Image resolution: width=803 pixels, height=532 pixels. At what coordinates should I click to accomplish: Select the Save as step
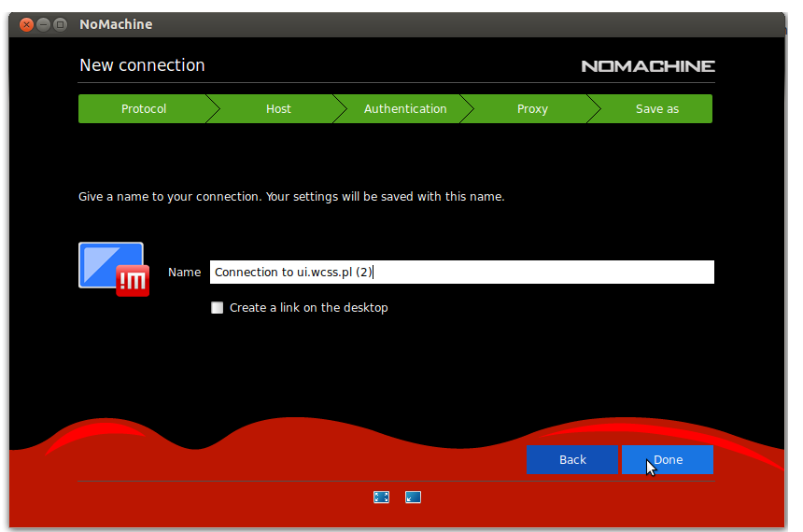pyautogui.click(x=656, y=109)
